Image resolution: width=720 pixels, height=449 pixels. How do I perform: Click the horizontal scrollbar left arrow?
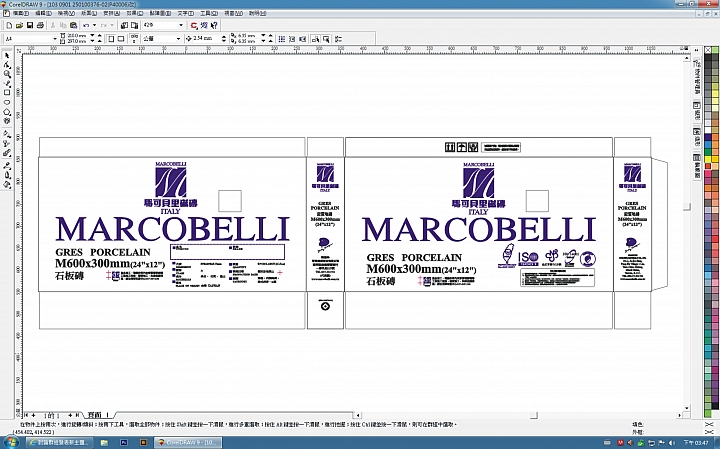(358, 415)
